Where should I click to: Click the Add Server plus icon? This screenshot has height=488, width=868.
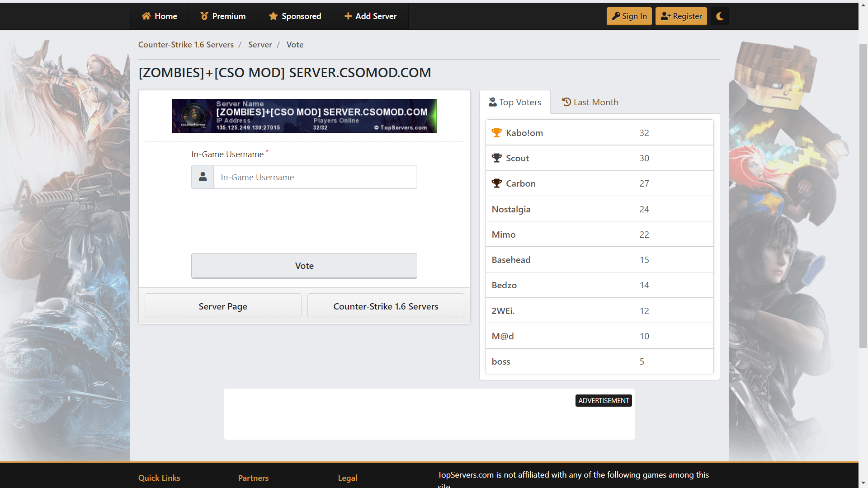(x=348, y=16)
